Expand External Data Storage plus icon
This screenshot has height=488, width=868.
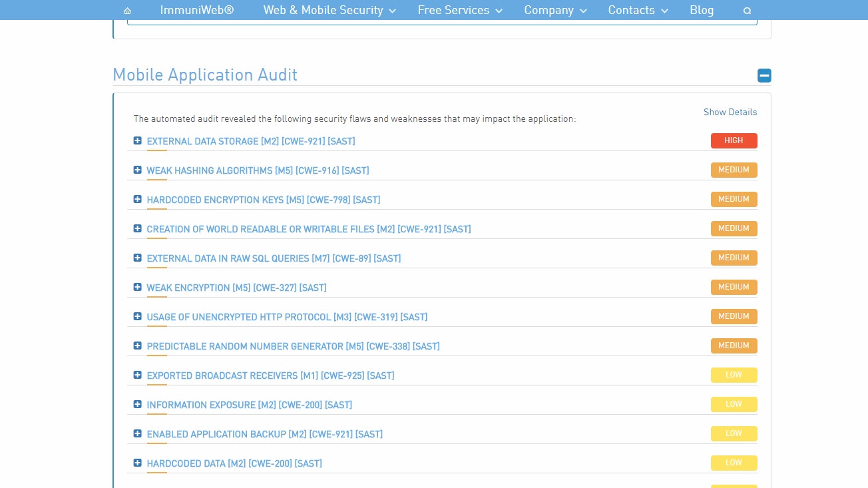click(138, 140)
